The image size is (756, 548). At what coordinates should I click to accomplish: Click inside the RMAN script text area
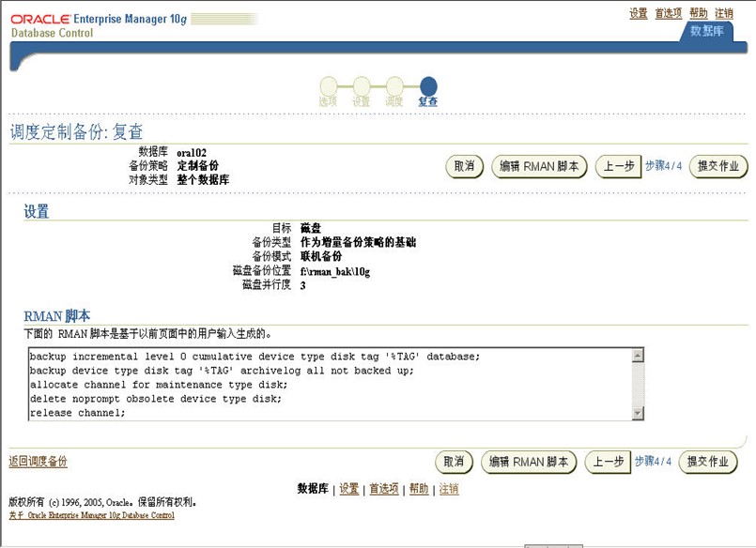pos(329,384)
